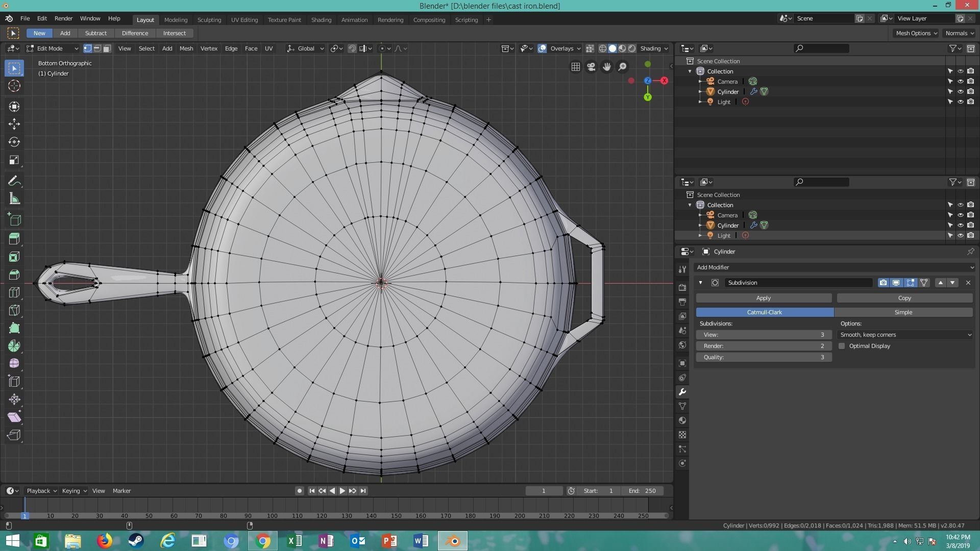Image resolution: width=980 pixels, height=551 pixels.
Task: Adjust the View subdivisions field
Action: 764,335
